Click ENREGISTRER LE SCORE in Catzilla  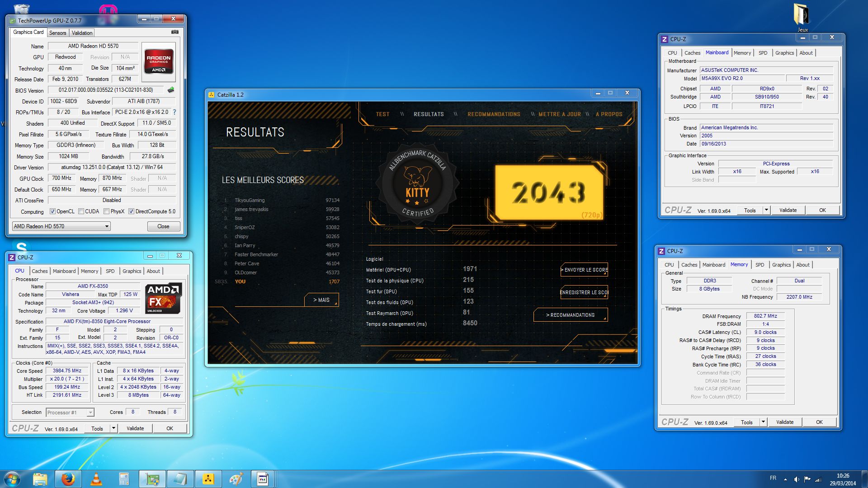coord(585,292)
